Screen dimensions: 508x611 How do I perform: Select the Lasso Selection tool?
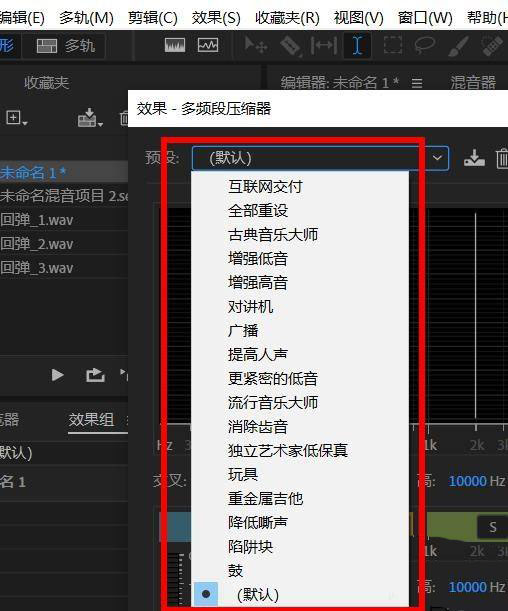pos(424,45)
